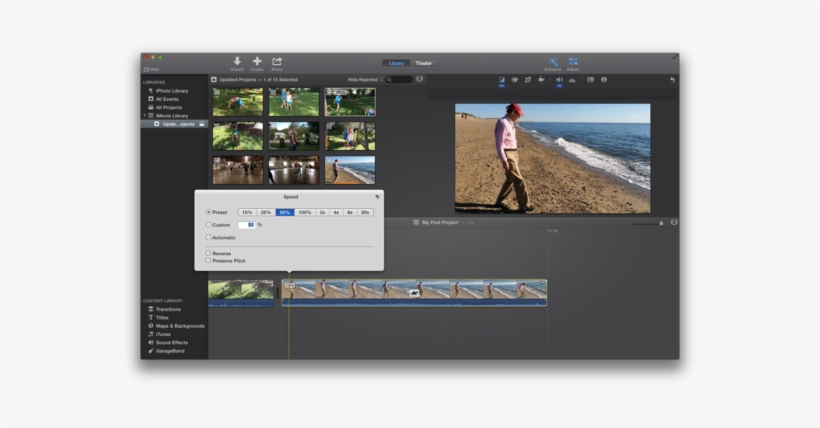The image size is (820, 428).
Task: Click the Create plus icon
Action: (257, 61)
